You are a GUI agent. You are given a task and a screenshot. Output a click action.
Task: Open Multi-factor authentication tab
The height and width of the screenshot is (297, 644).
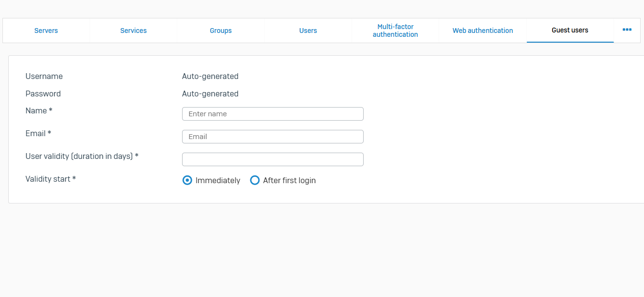(395, 31)
